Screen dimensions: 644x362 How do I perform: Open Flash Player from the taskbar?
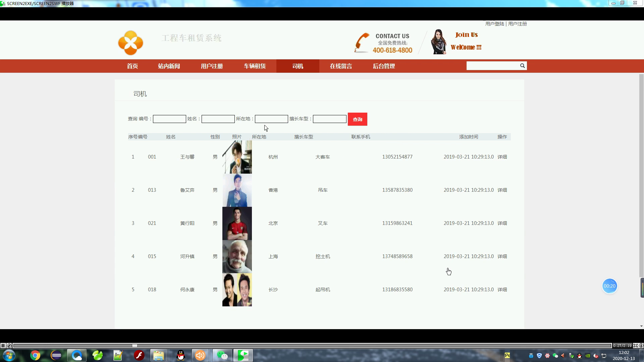pyautogui.click(x=139, y=355)
